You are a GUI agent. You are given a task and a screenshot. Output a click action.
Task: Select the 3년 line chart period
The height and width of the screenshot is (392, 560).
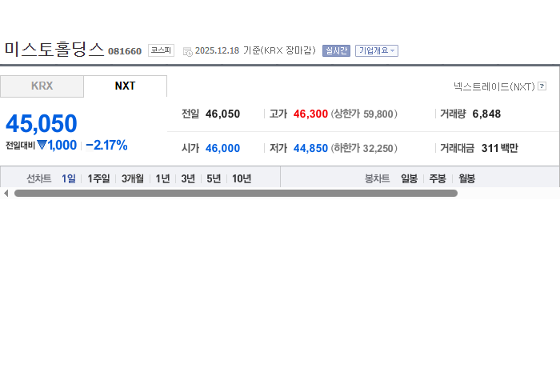(188, 178)
